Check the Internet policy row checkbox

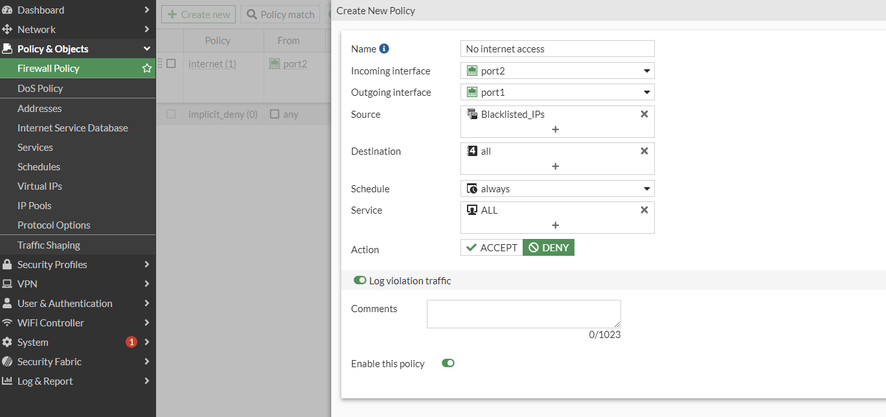click(171, 64)
